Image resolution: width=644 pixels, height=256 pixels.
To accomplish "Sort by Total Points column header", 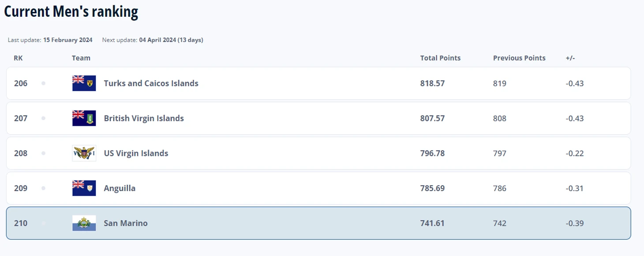I will [440, 58].
